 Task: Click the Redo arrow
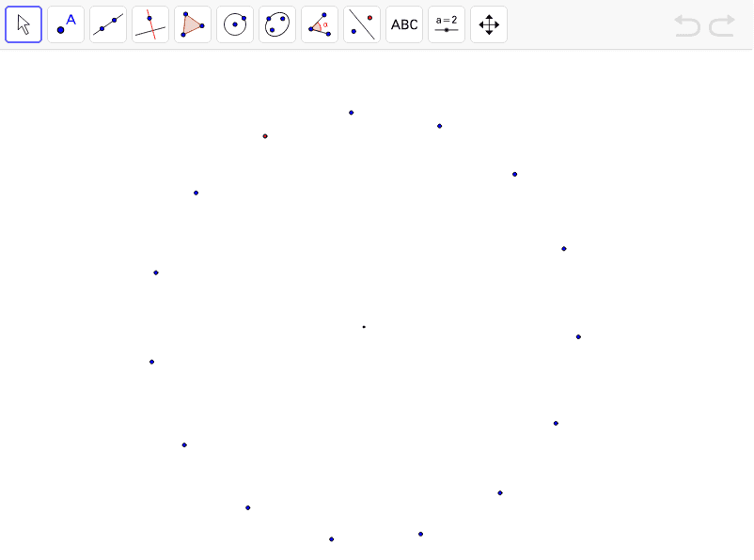point(722,26)
